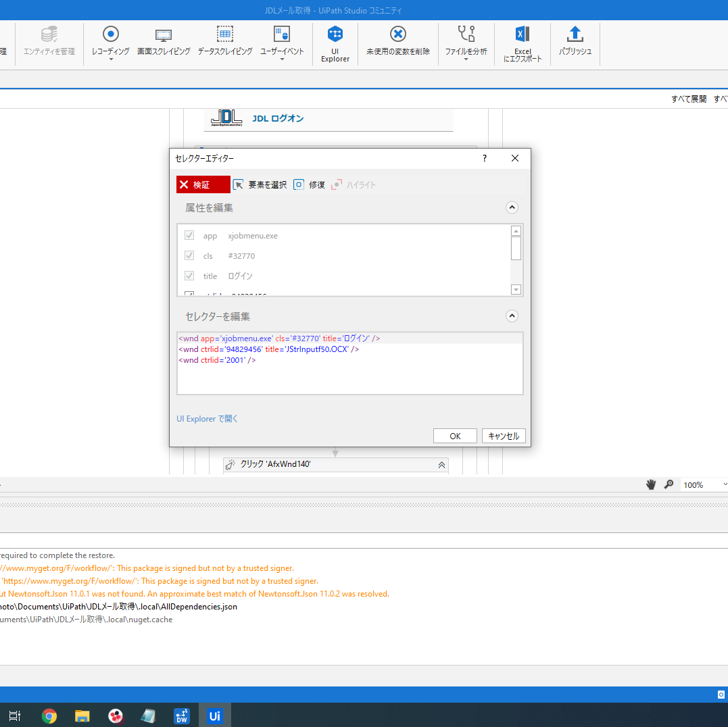Click selector line with JStrInputf50.OCX

click(x=268, y=349)
